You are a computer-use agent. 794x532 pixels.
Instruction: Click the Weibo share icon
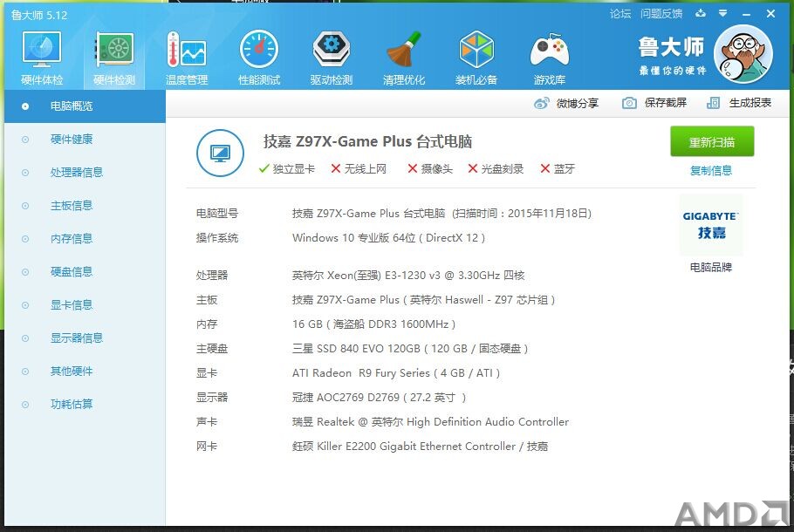click(x=541, y=103)
